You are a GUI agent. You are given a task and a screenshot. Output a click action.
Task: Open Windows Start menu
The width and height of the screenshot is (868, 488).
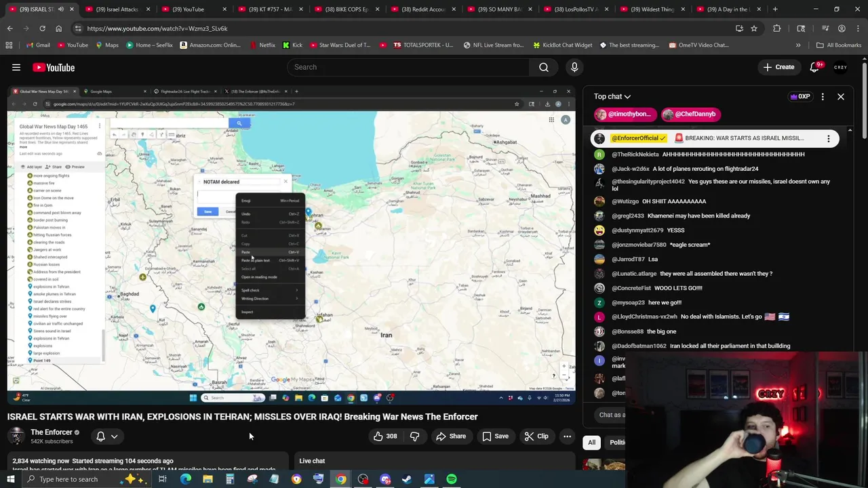coord(11,479)
